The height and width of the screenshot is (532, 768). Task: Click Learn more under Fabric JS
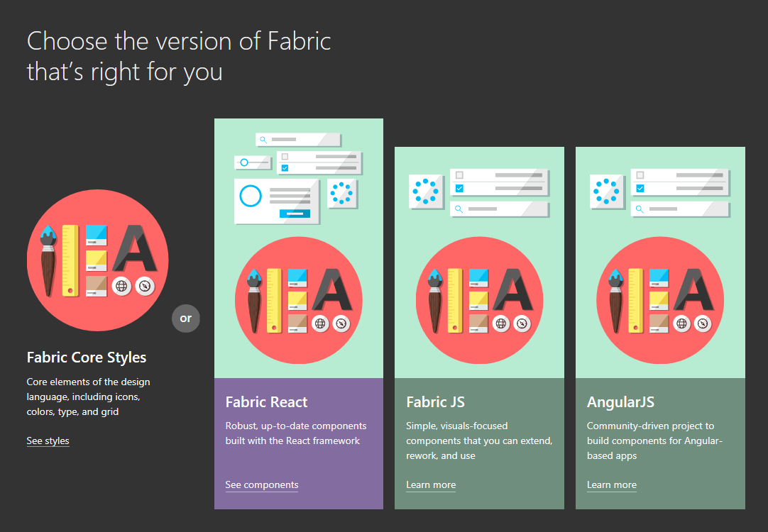click(431, 485)
